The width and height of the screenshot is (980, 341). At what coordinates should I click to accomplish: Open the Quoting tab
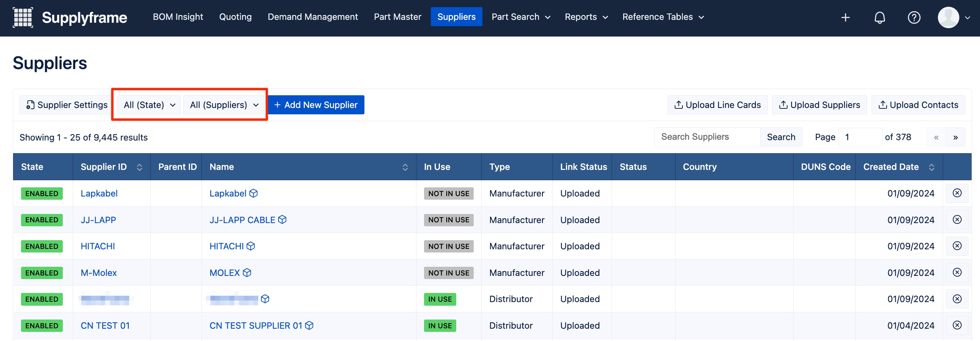click(x=235, y=17)
